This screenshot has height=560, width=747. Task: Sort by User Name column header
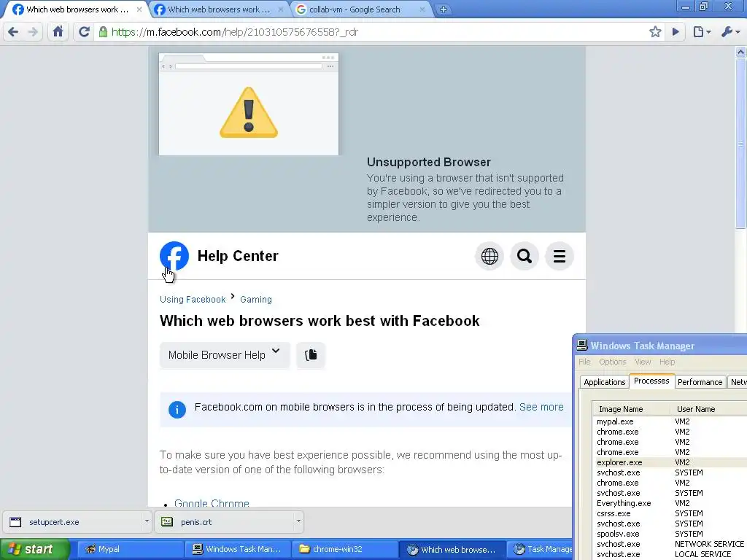click(708, 409)
